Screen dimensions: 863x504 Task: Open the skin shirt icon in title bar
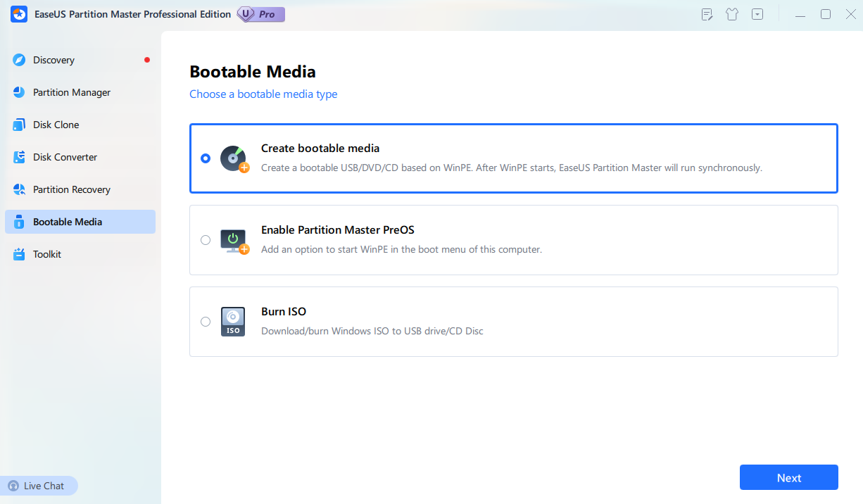732,14
